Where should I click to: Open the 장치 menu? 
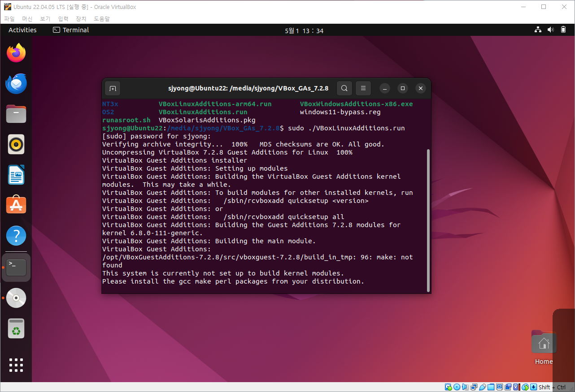[81, 19]
